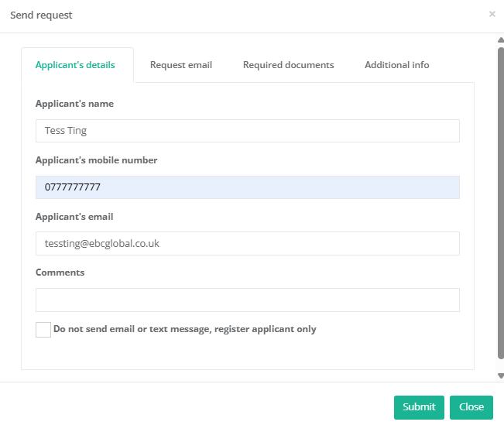Screen dimensions: 504x432
Task: Click the Applicant's name field containing Tess Ting
Action: [x=248, y=131]
